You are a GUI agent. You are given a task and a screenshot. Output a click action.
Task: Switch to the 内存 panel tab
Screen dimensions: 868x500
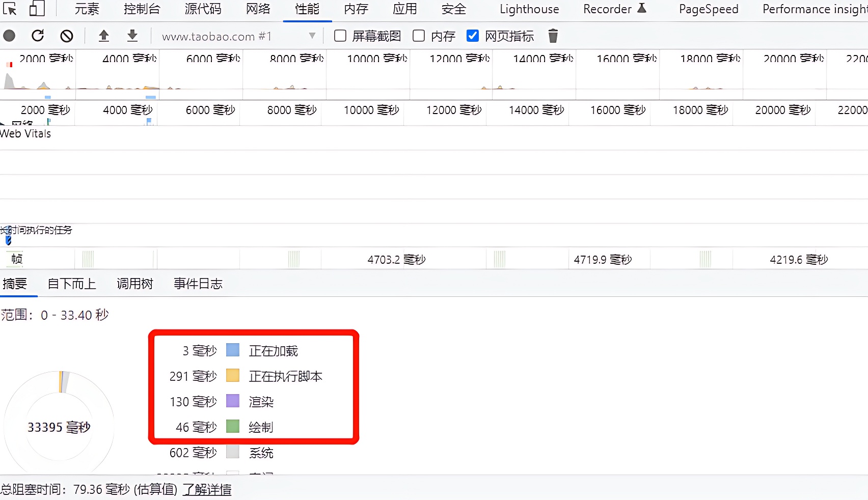coord(356,9)
